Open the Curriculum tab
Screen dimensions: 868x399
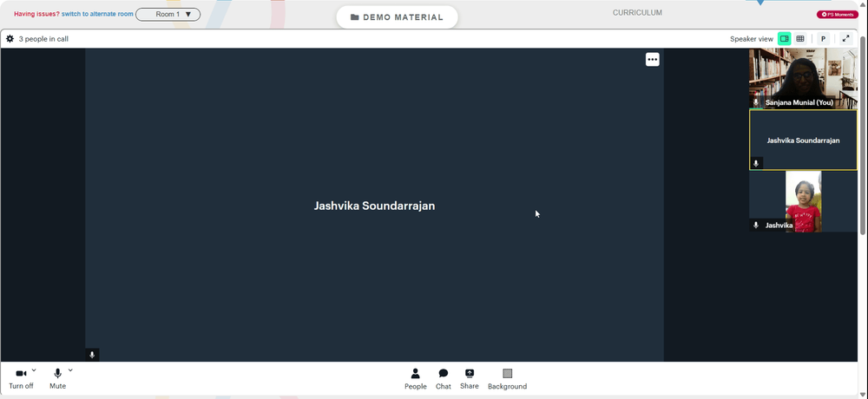pyautogui.click(x=637, y=13)
